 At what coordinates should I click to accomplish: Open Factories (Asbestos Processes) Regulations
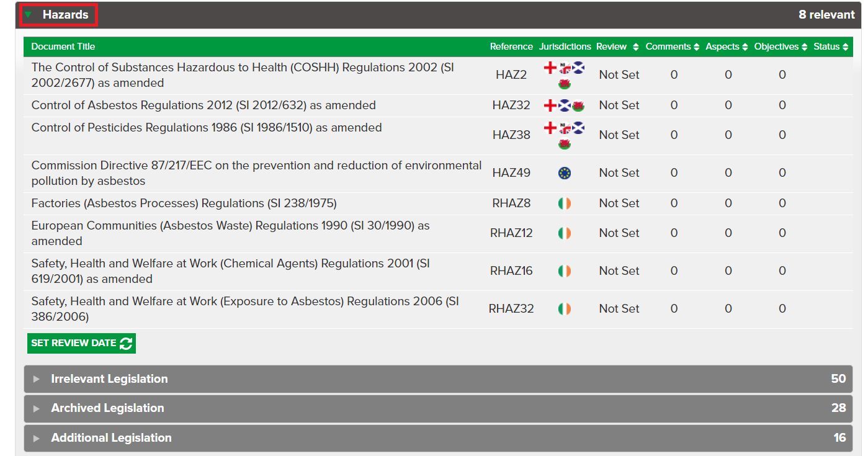(x=184, y=203)
